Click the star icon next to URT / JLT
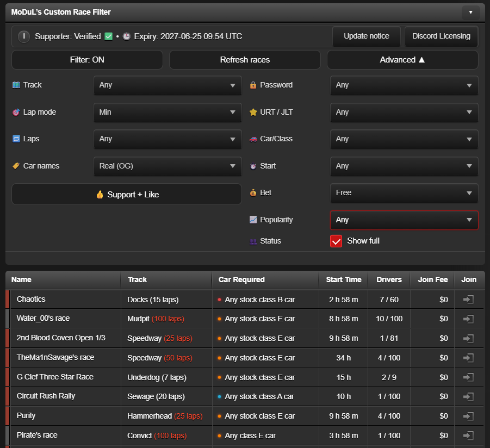490x448 pixels. [x=253, y=112]
